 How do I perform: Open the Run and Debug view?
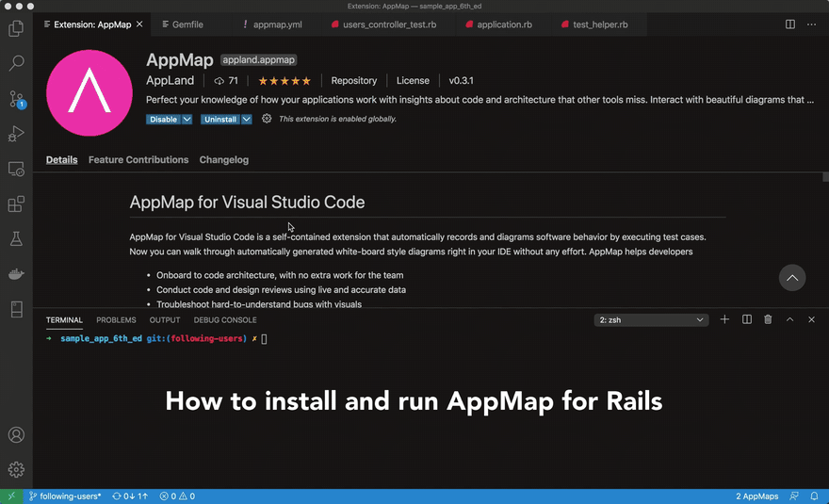click(16, 133)
